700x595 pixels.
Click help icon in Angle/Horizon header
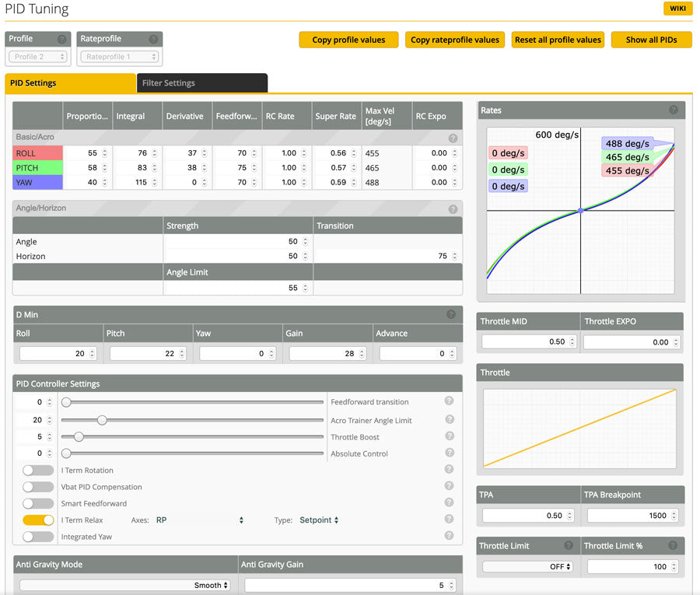click(453, 209)
